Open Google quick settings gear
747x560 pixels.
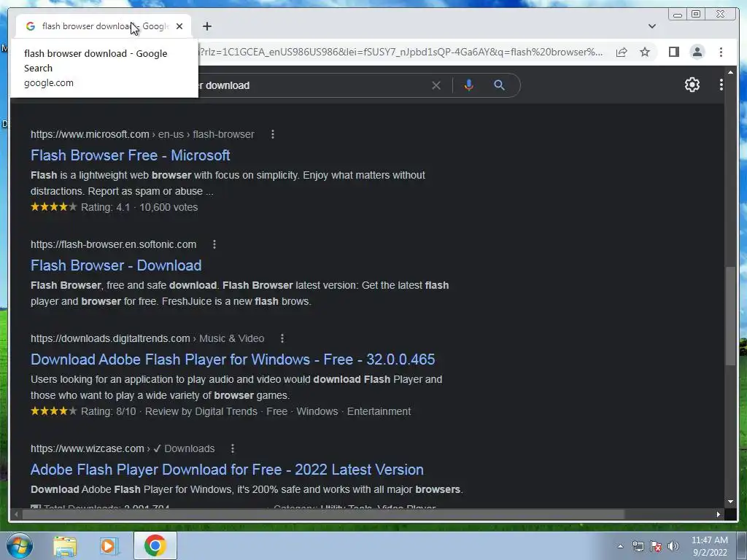[692, 85]
